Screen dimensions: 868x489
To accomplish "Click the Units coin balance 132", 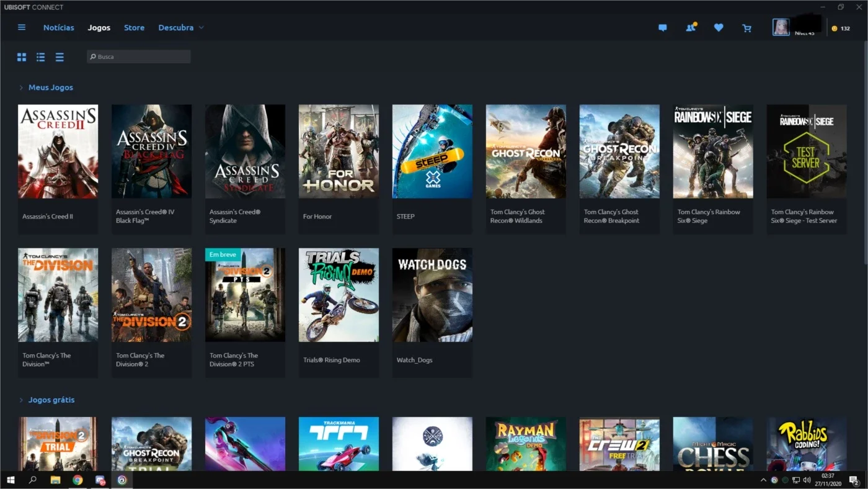I will [841, 29].
